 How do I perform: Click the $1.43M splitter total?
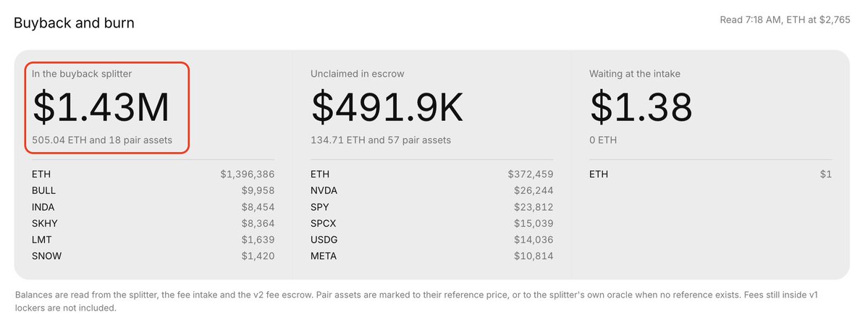pyautogui.click(x=101, y=107)
